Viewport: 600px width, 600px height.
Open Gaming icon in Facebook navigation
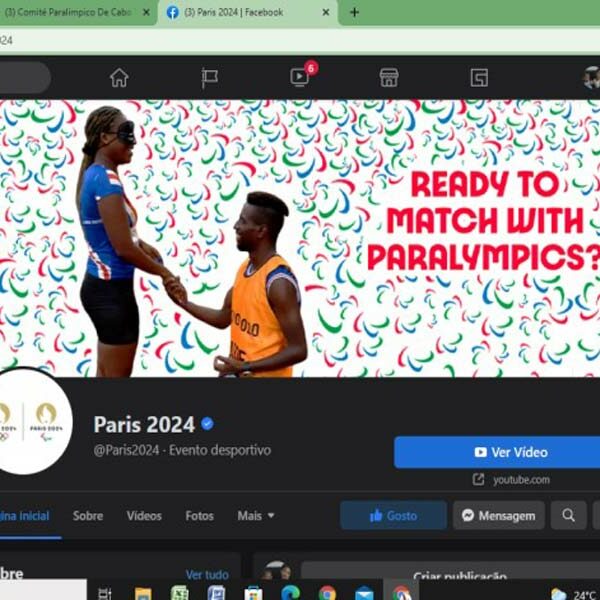pyautogui.click(x=479, y=78)
